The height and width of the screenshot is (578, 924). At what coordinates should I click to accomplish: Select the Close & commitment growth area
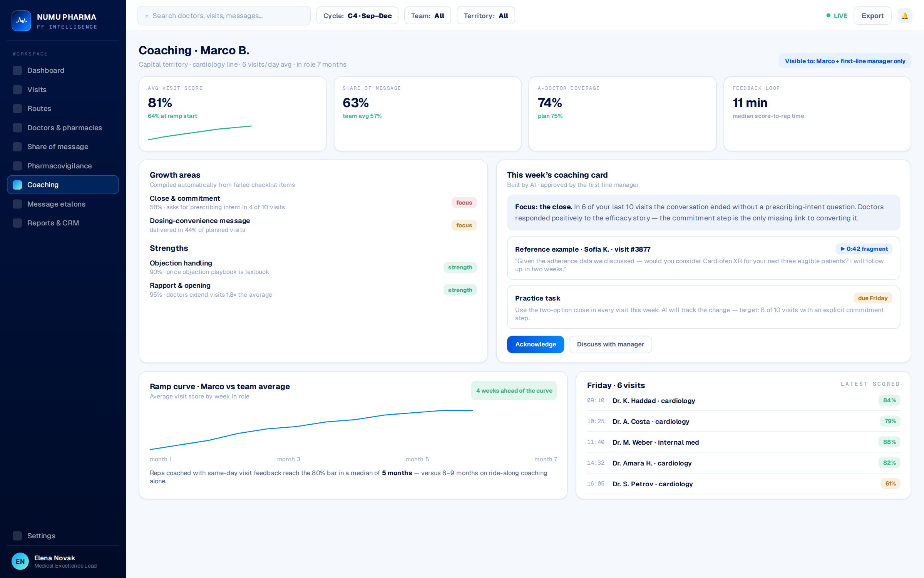pyautogui.click(x=313, y=203)
